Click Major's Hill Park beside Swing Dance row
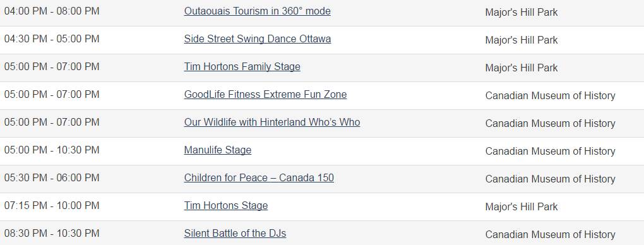Screen dimensions: 644x245 pyautogui.click(x=522, y=40)
